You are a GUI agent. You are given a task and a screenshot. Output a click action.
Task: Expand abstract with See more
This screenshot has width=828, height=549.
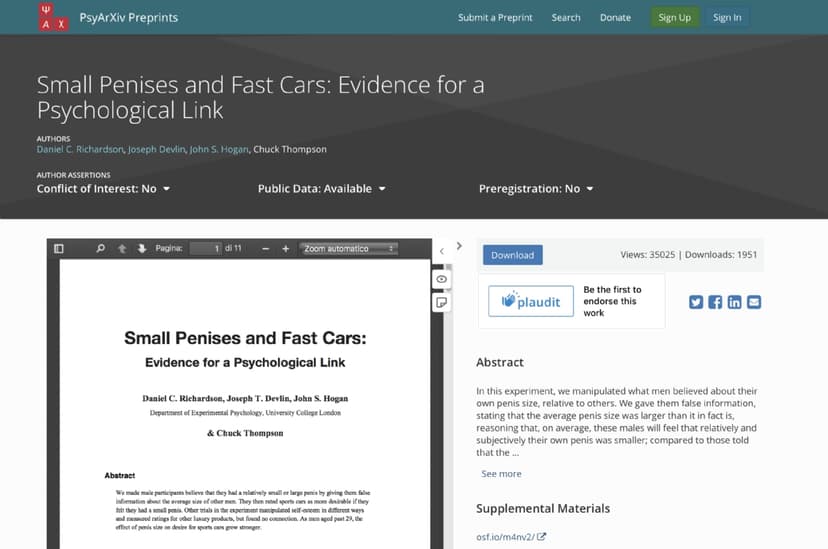point(501,474)
